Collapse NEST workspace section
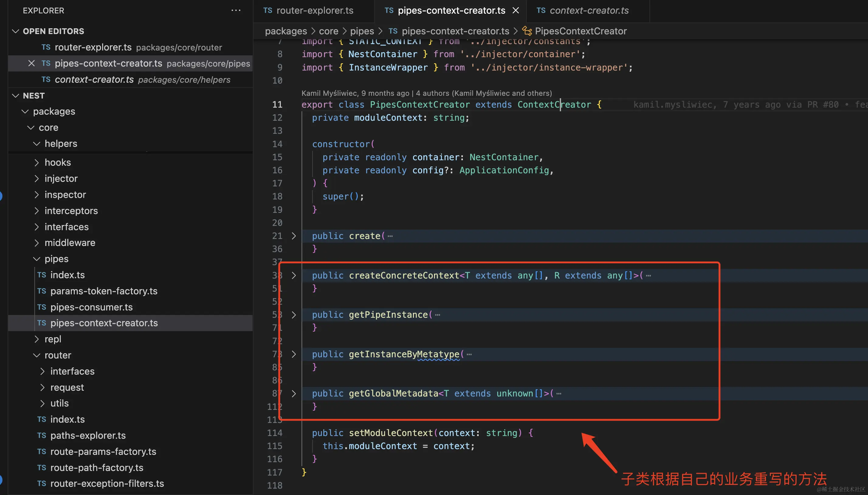Screen dimensions: 868x495 [15, 95]
